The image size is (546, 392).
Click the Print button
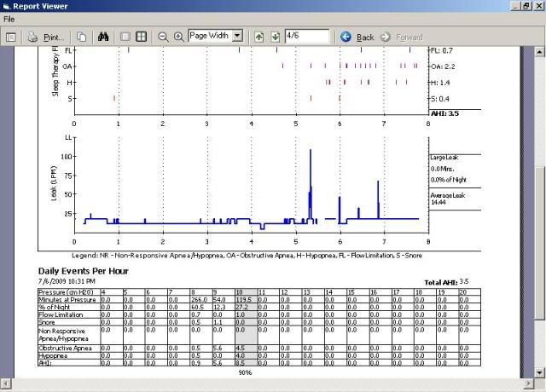pos(46,37)
